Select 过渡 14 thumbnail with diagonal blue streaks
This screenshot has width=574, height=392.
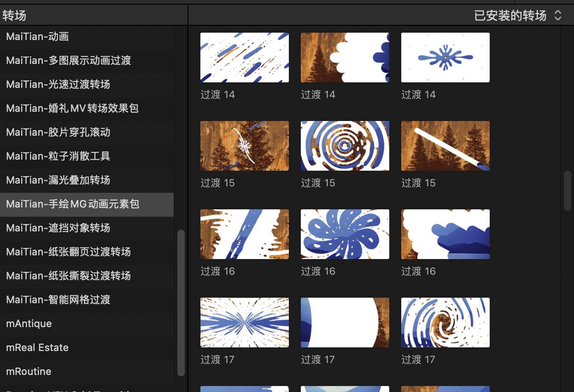click(245, 58)
